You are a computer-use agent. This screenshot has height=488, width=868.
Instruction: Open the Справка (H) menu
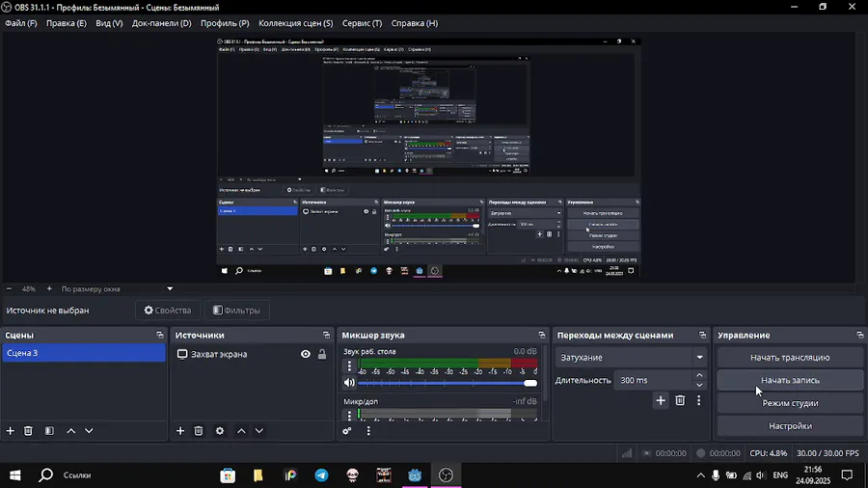[415, 23]
